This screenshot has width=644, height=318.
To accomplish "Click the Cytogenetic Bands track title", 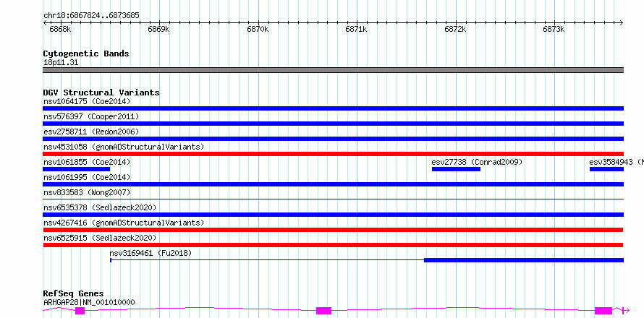I will click(x=86, y=53).
